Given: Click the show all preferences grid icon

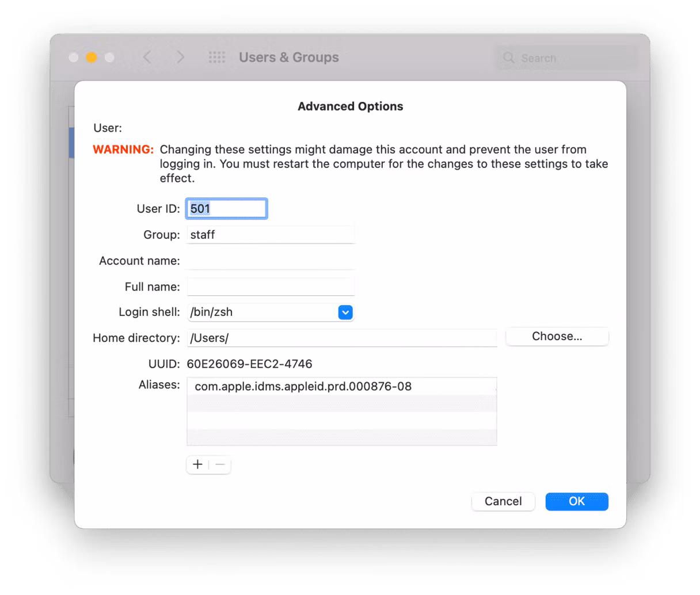Looking at the screenshot, I should (x=216, y=58).
